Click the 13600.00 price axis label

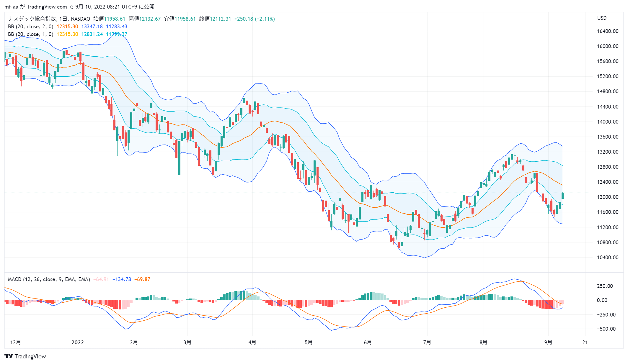pyautogui.click(x=608, y=137)
